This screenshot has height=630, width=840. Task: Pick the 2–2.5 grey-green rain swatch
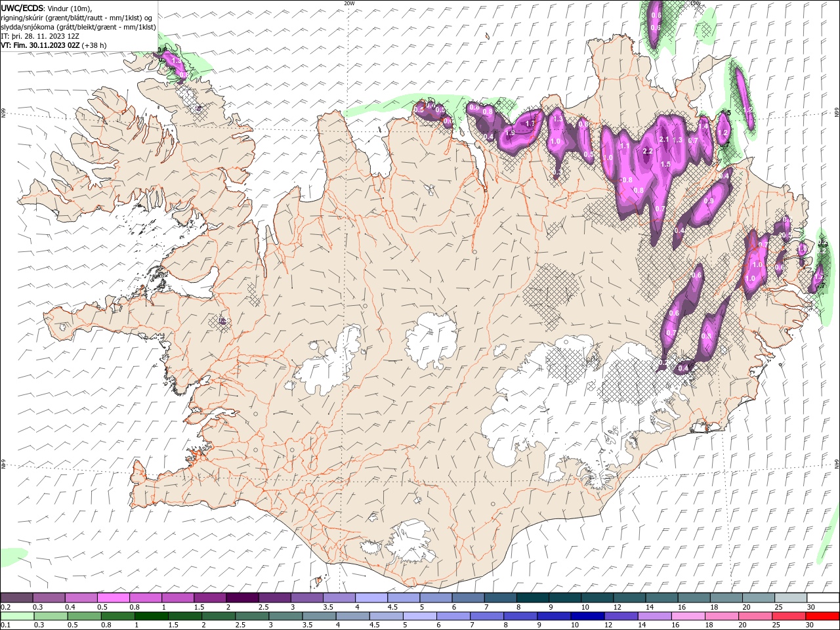tap(219, 616)
